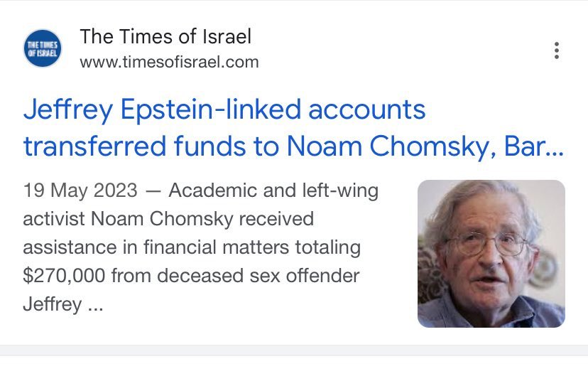Open the article thumbnail photo
588x381 pixels.
pos(491,254)
